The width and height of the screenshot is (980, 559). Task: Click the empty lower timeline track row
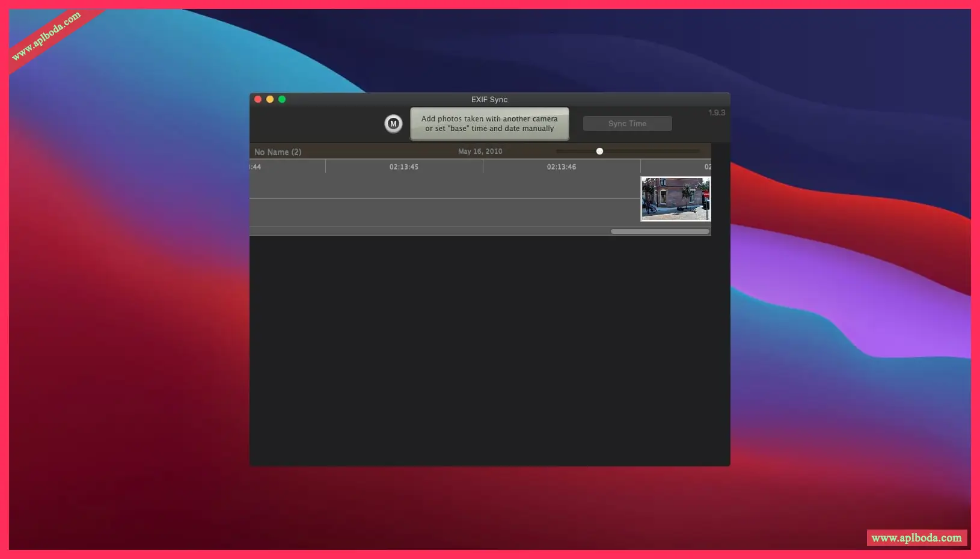click(444, 213)
